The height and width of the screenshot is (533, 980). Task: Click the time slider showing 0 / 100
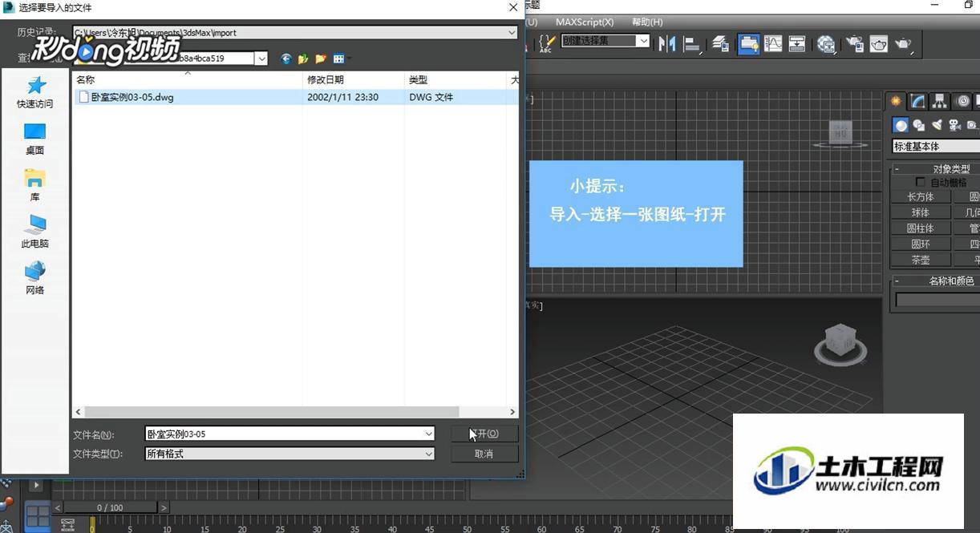111,507
